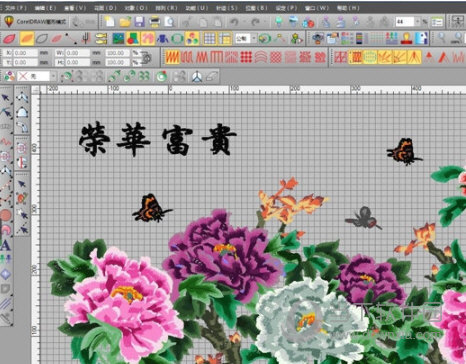Open the View (V) menu

(75, 8)
